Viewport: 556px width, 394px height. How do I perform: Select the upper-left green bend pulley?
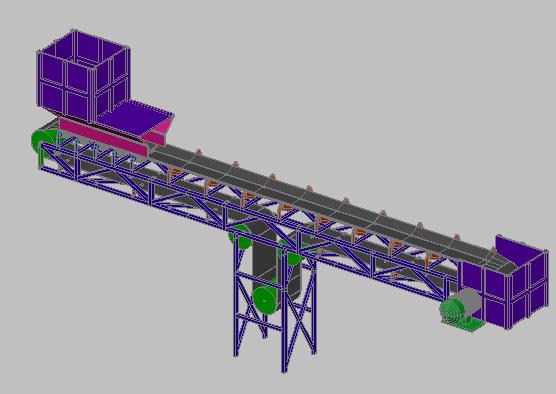coord(240,237)
